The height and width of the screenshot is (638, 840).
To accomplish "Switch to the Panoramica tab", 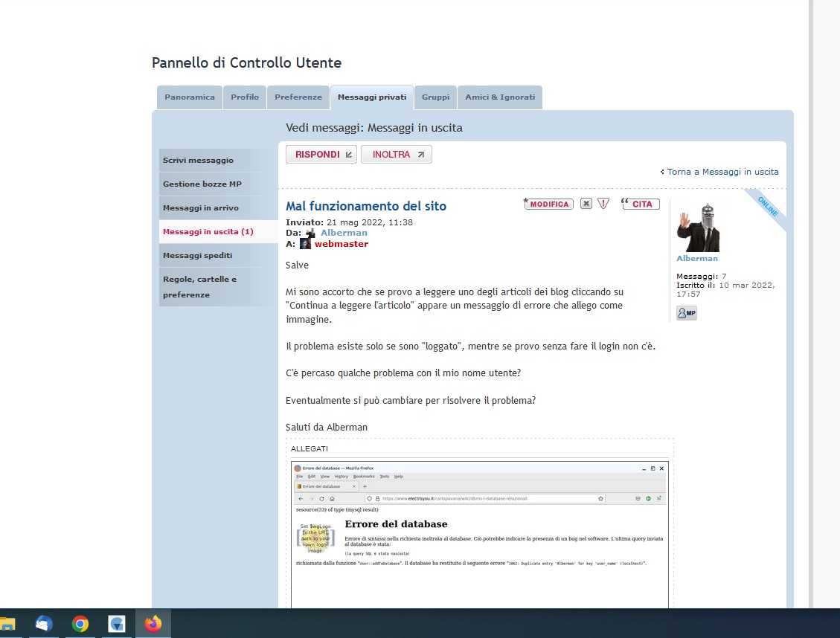I will coord(189,97).
